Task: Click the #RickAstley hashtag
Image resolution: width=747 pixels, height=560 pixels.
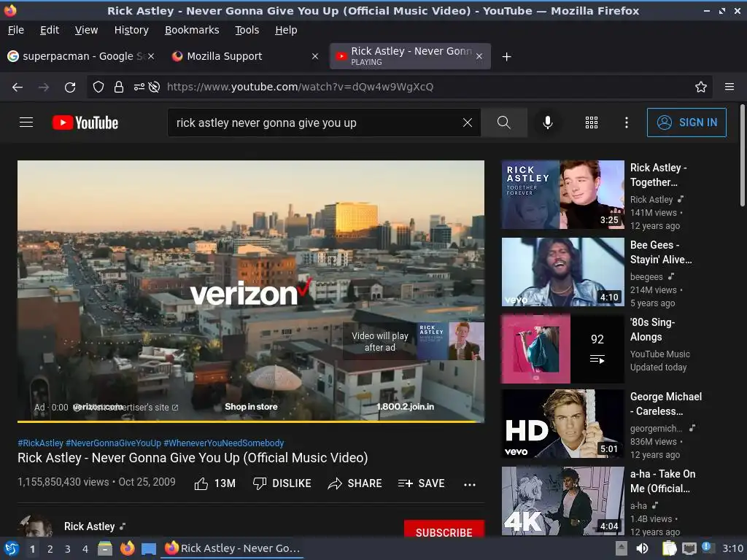Action: click(41, 443)
